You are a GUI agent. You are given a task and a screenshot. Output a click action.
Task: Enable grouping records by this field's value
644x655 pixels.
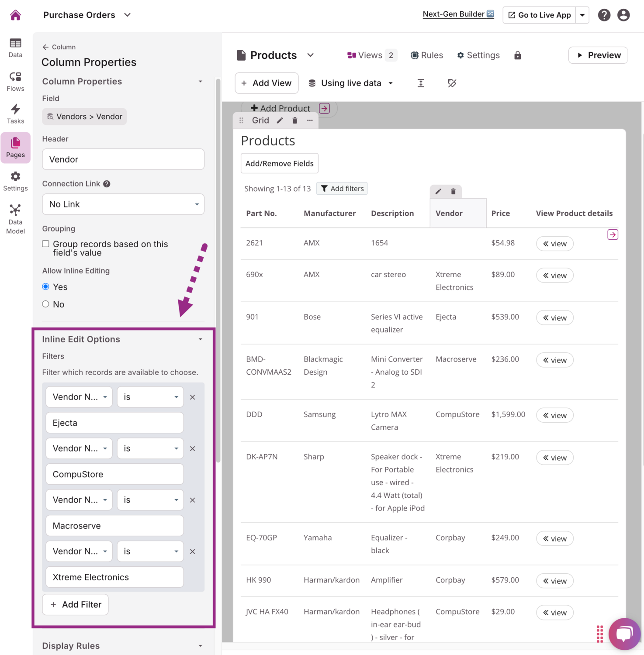pos(45,244)
